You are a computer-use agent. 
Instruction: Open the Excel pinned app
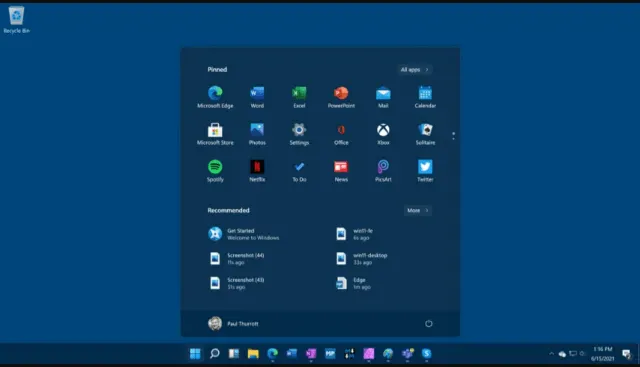pos(299,97)
